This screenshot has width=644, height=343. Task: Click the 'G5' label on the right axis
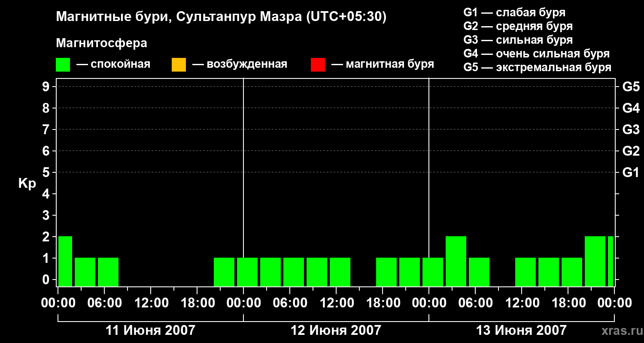631,87
